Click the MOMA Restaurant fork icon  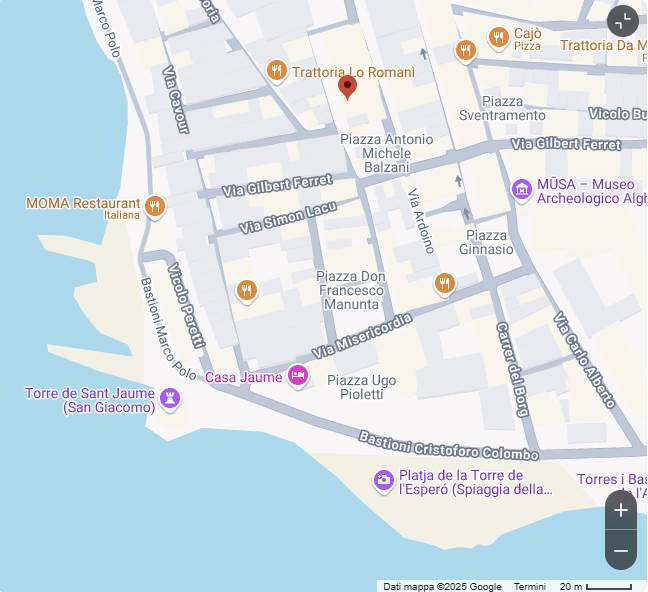[155, 206]
